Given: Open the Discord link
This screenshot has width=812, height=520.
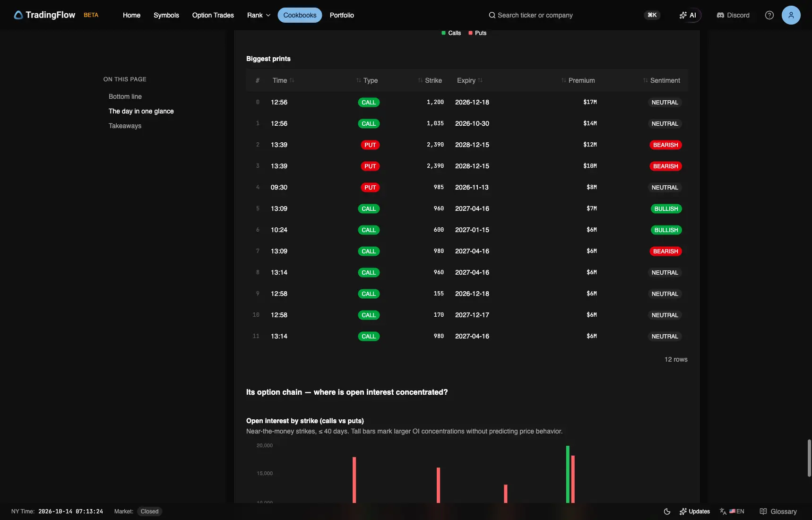Looking at the screenshot, I should 733,15.
